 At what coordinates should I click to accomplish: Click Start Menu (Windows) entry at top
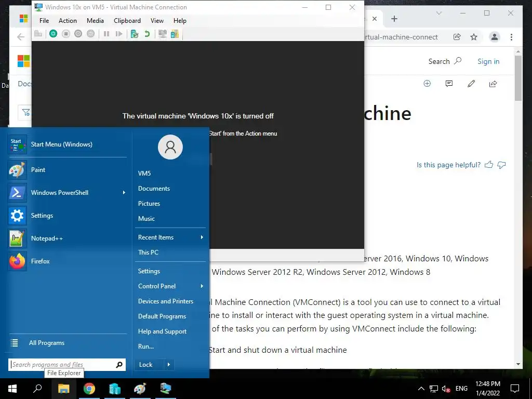pos(67,144)
